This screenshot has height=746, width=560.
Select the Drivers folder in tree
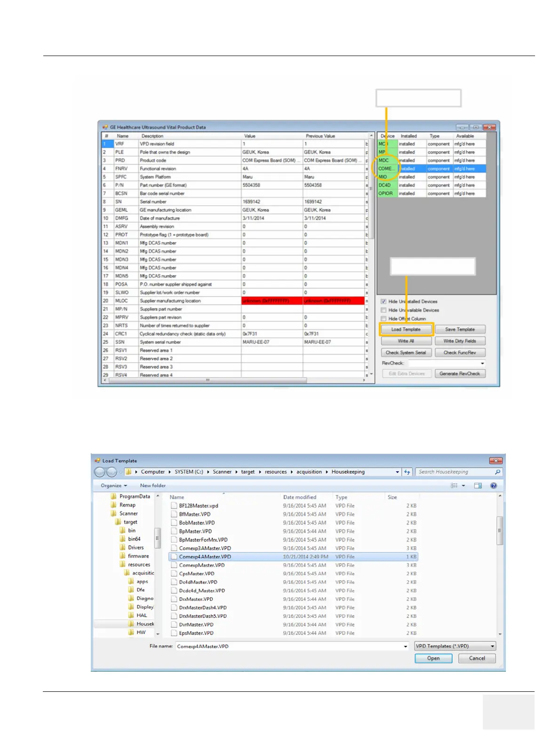136,548
